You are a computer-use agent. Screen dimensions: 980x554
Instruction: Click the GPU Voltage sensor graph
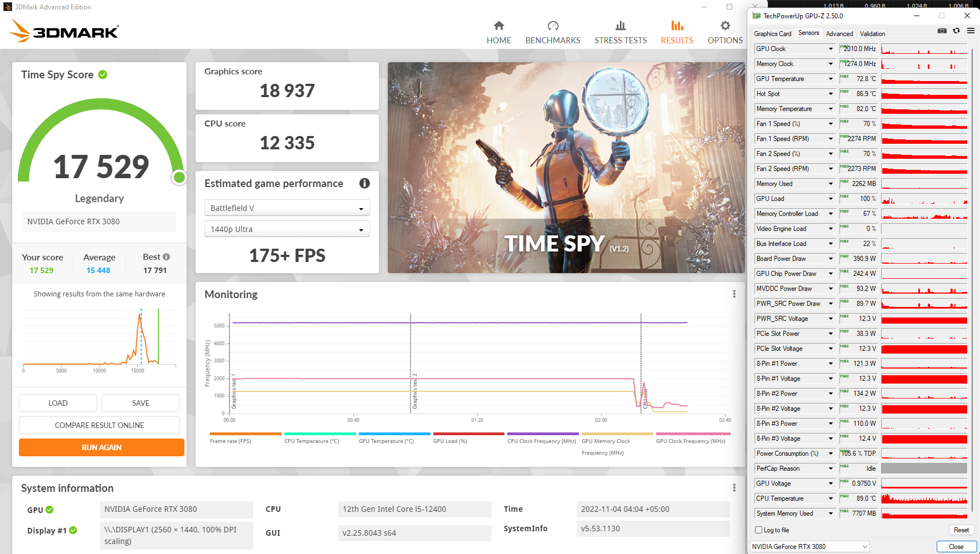click(x=924, y=484)
